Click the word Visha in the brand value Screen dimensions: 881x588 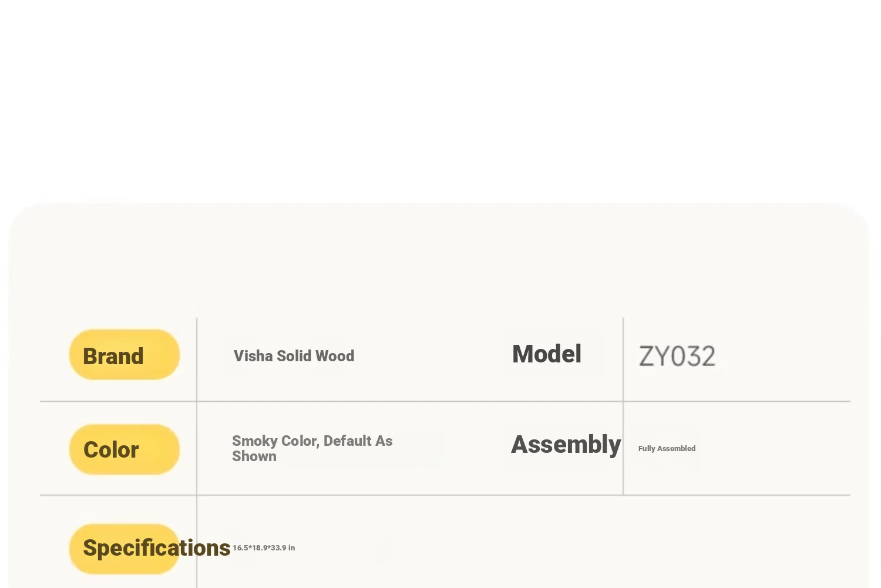pyautogui.click(x=253, y=356)
